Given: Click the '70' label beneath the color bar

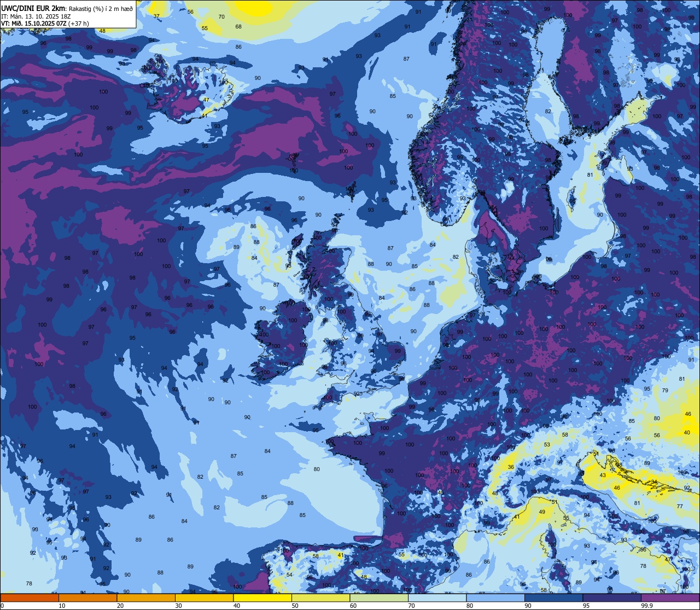Looking at the screenshot, I should click(411, 606).
